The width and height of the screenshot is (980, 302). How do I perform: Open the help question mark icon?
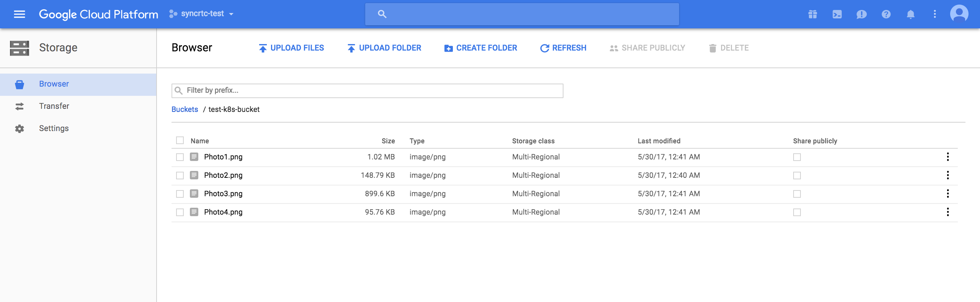point(886,15)
